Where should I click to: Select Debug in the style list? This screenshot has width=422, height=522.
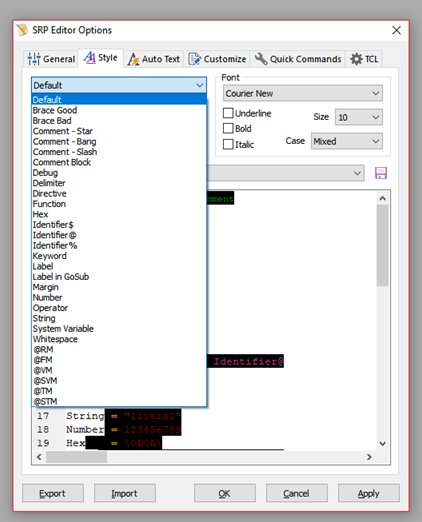point(119,172)
